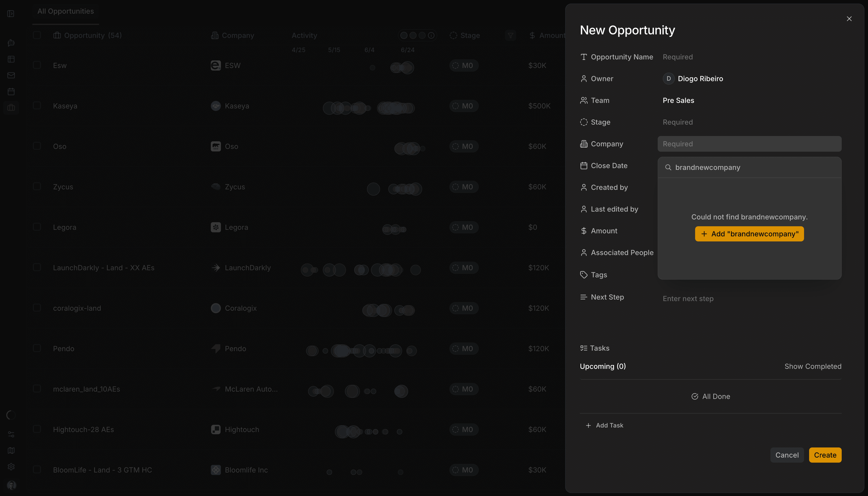This screenshot has width=868, height=496.
Task: Click the table view icon in sidebar
Action: [x=11, y=59]
